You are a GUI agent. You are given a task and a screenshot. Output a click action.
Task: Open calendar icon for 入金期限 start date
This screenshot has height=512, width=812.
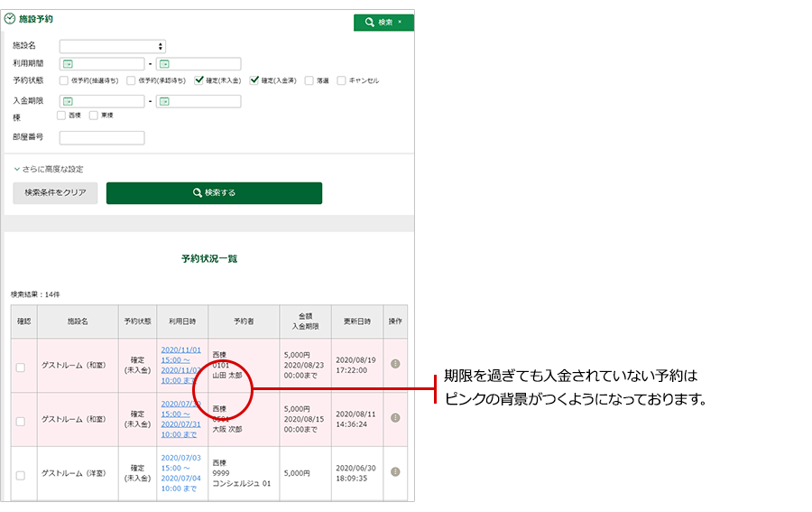[68, 101]
